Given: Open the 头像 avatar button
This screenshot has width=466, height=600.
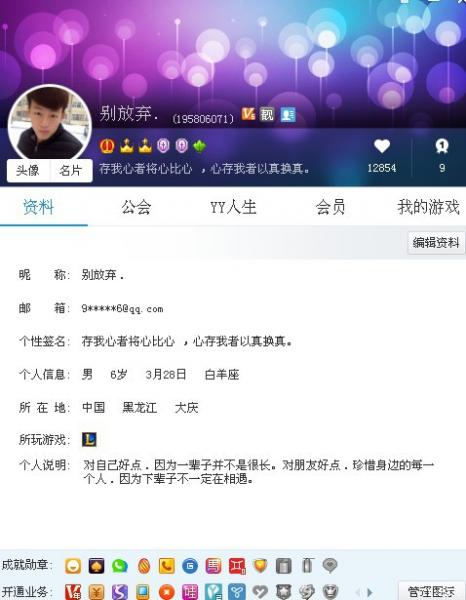Looking at the screenshot, I should click(x=28, y=170).
